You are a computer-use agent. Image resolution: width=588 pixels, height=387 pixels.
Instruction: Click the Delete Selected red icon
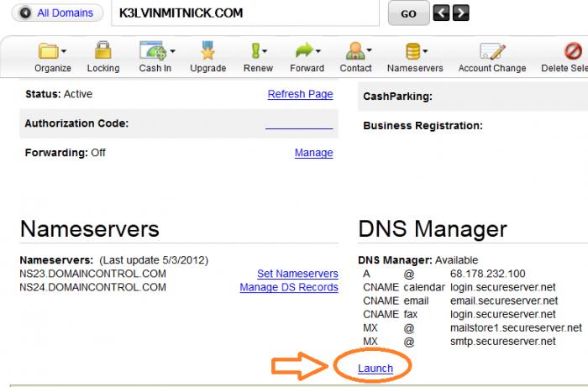click(573, 51)
